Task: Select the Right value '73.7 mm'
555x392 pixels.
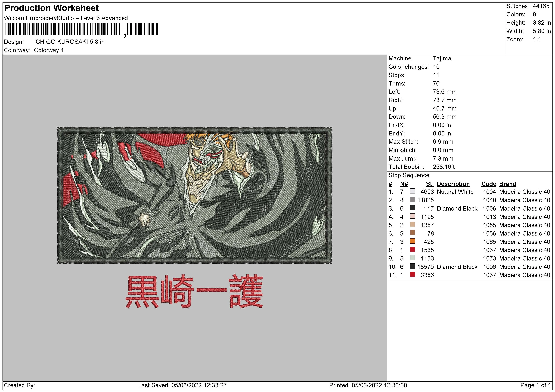Action: (x=445, y=100)
